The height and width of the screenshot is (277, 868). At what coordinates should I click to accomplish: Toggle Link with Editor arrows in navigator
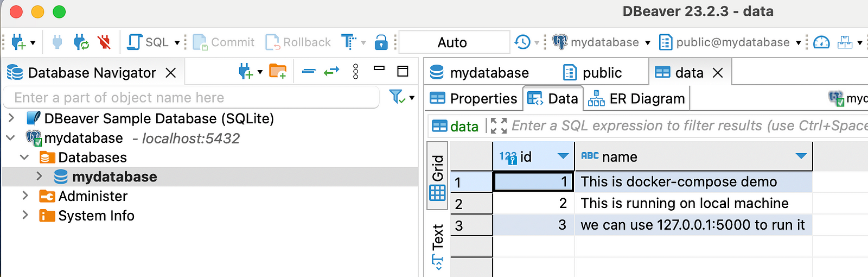point(331,71)
